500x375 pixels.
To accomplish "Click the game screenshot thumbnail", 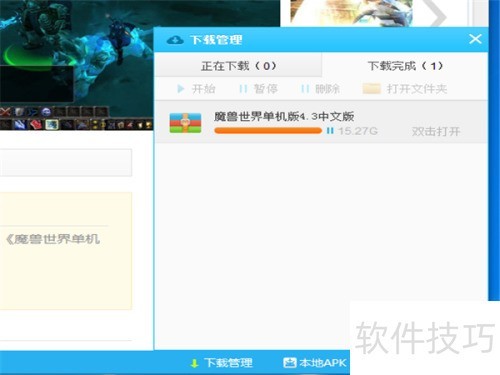I will coord(77,65).
